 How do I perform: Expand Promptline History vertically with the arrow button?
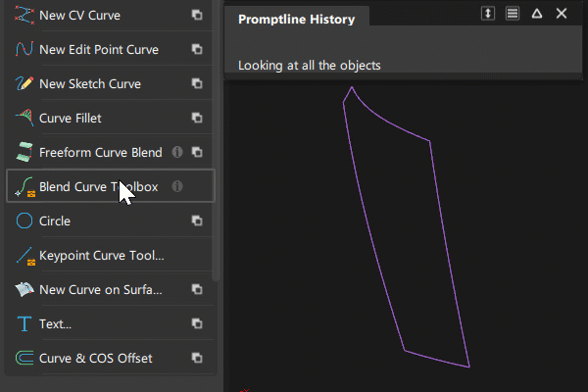[488, 14]
